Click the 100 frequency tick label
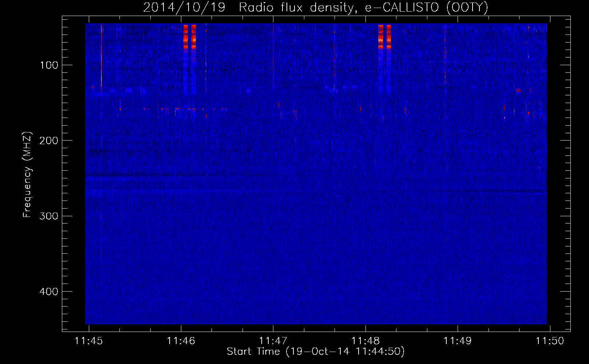Screen dimensions: 589x364 pos(49,65)
